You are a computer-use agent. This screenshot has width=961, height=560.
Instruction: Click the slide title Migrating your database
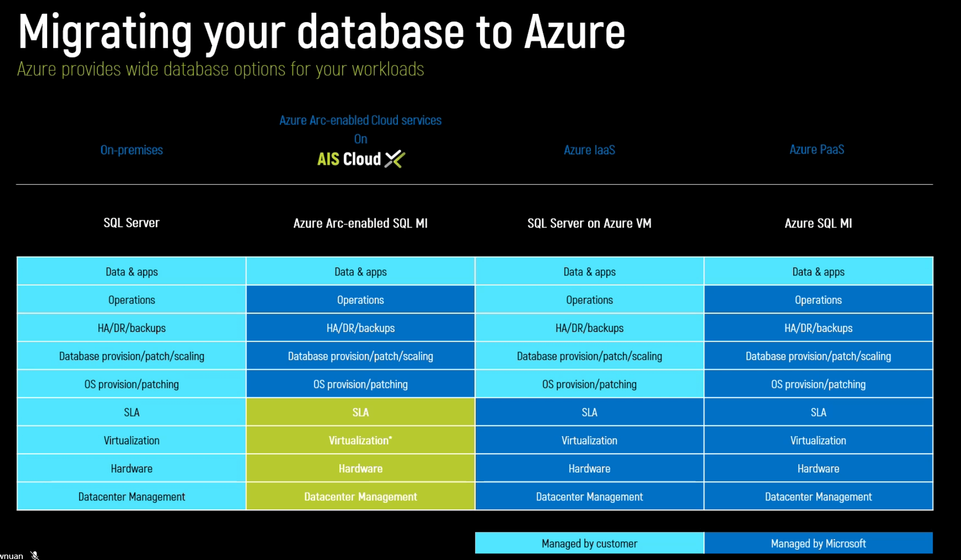[x=321, y=33]
